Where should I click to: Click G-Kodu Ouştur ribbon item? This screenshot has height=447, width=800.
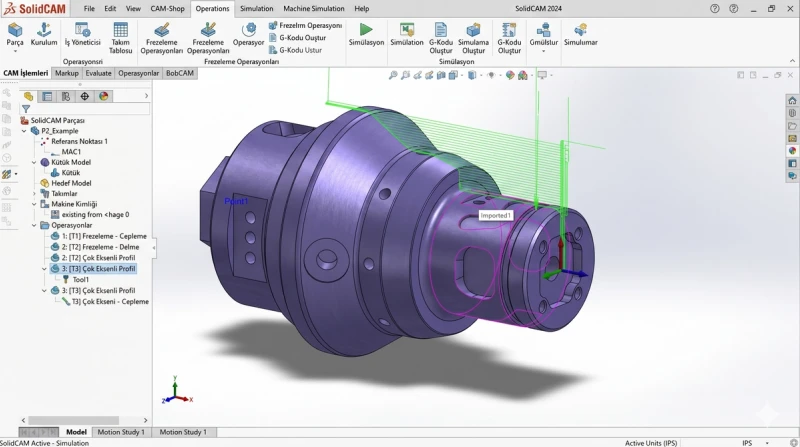(297, 38)
